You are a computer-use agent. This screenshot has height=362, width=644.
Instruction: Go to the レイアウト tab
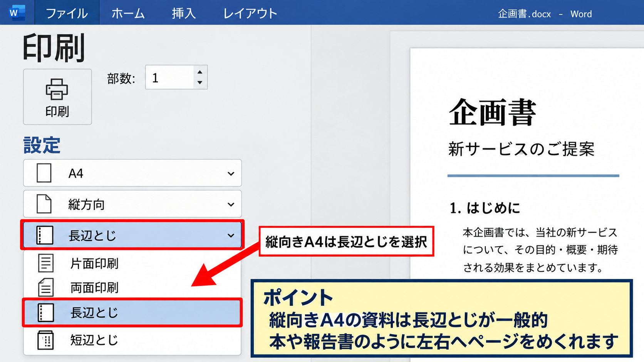pyautogui.click(x=250, y=13)
